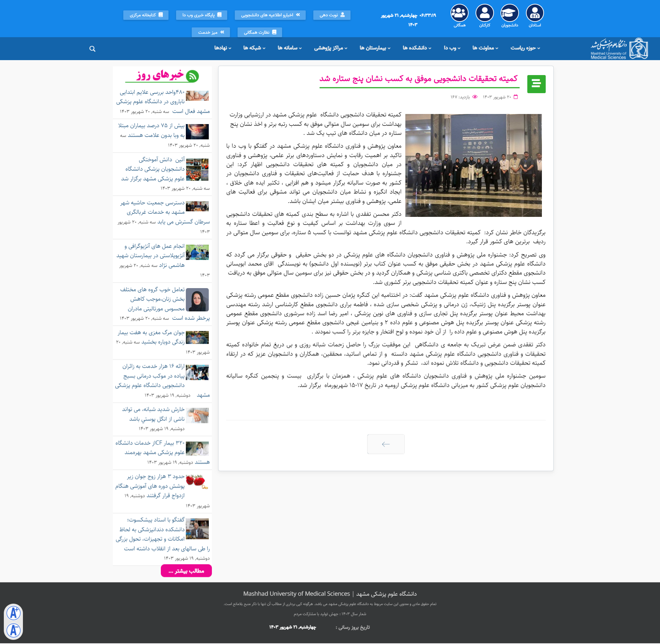Increase font size with the A+ button

[x=14, y=613]
